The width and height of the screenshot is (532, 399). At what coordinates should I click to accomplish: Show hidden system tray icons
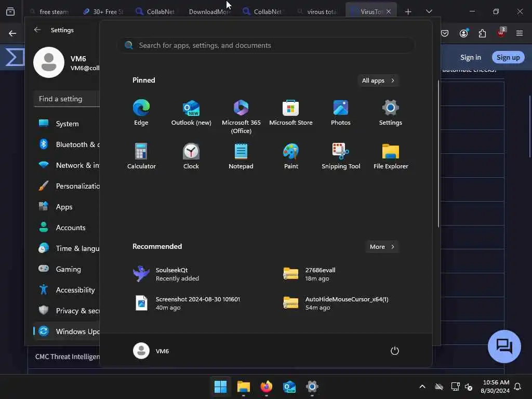click(x=422, y=387)
